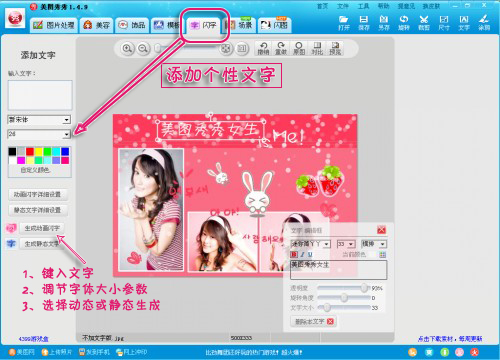Click the Meitu app logo
500x360 pixels.
15,18
